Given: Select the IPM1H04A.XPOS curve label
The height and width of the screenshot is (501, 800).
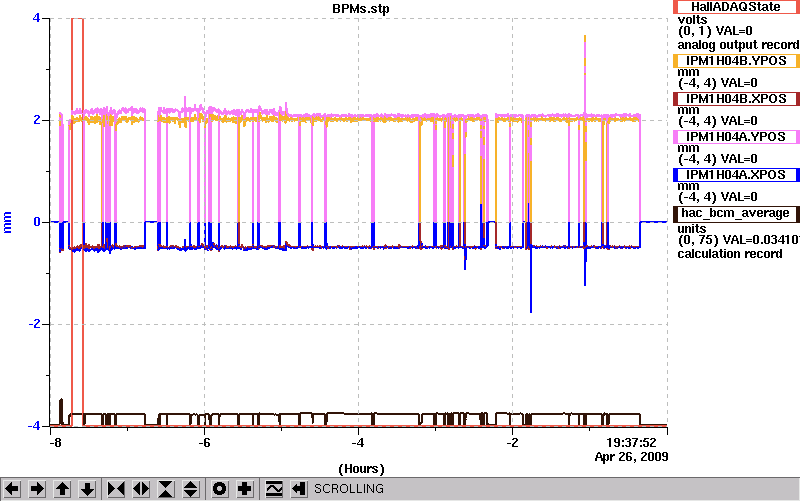Looking at the screenshot, I should 736,174.
